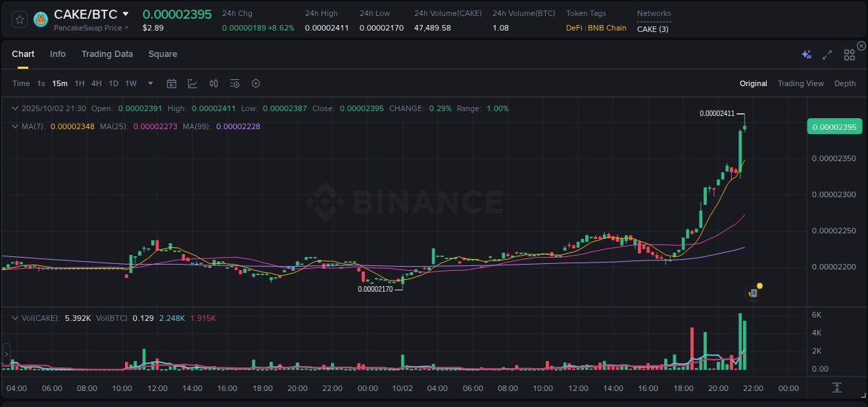Collapse the MA indicator row chevron
The image size is (868, 407).
coord(15,126)
